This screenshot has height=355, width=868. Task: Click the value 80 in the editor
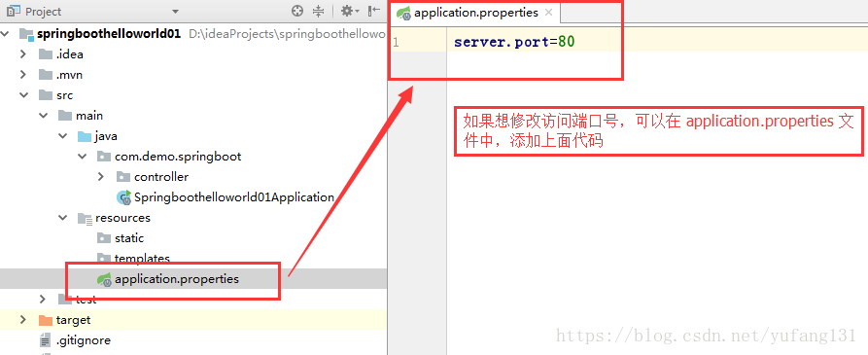(x=567, y=42)
